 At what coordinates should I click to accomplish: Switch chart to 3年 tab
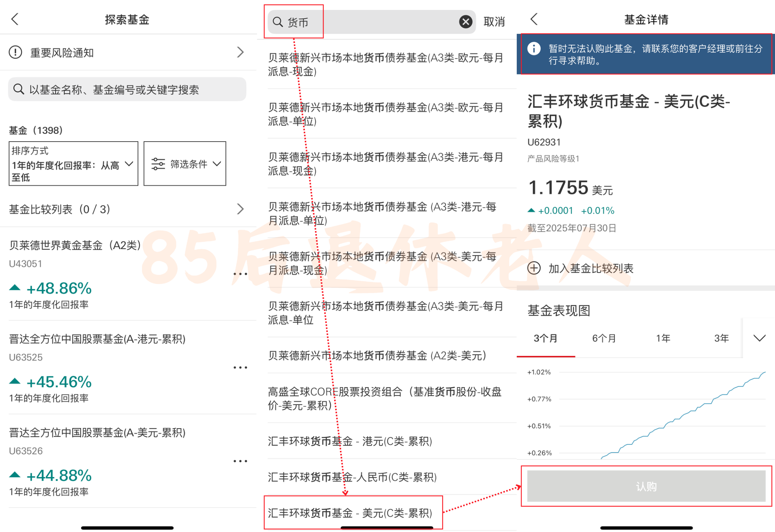[x=721, y=338]
